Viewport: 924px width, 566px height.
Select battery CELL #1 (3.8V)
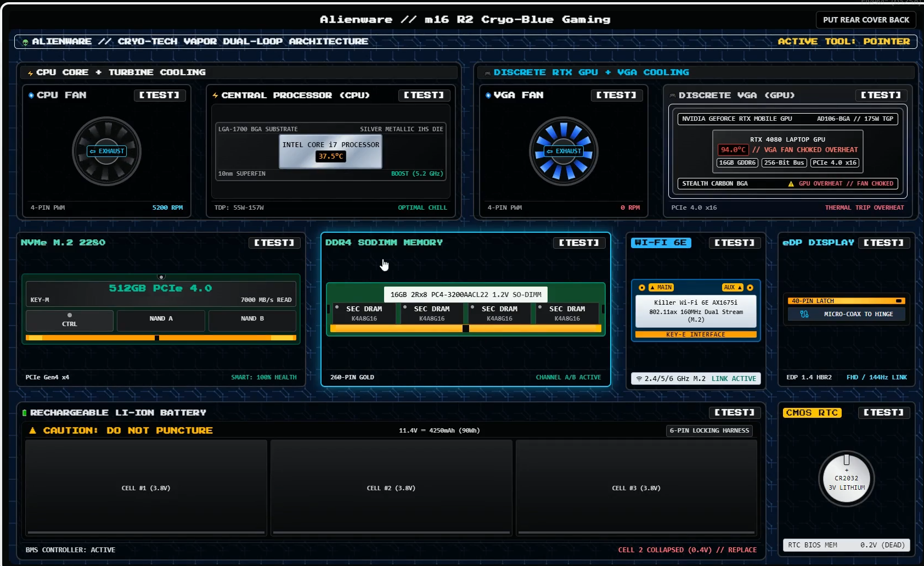coord(146,488)
